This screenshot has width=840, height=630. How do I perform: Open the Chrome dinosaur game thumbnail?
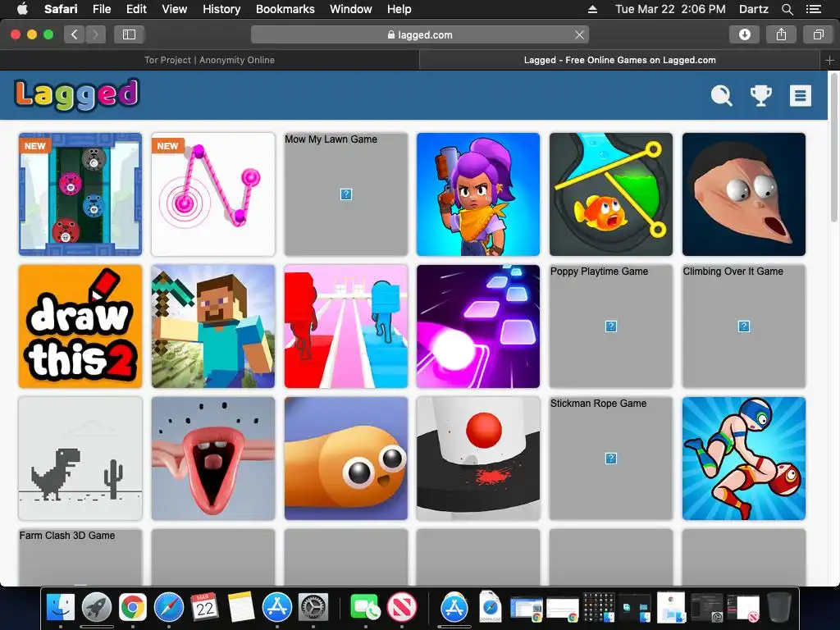80,459
